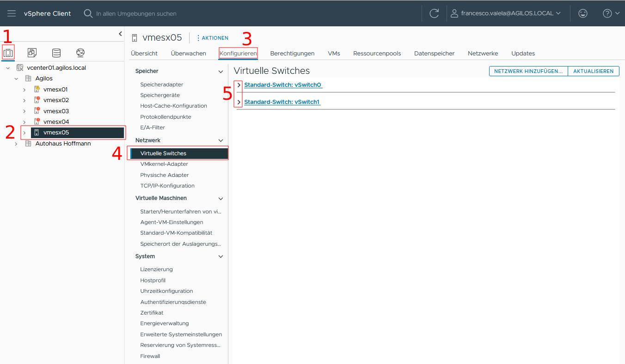Click the vmesx03 host alert icon
The height and width of the screenshot is (364, 625).
pos(37,111)
